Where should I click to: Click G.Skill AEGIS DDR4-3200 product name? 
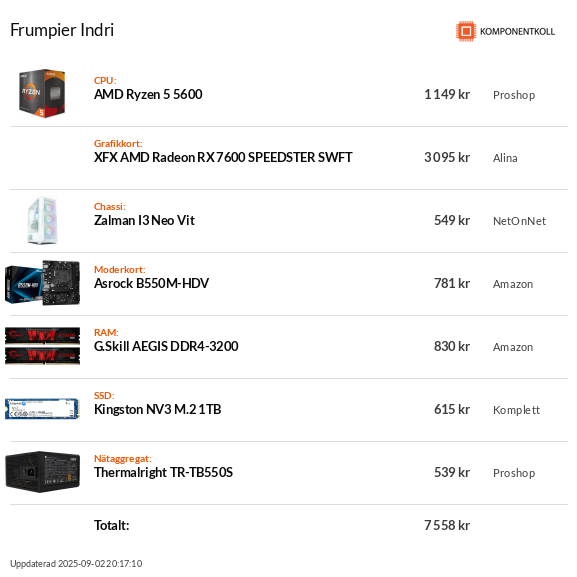tap(166, 346)
